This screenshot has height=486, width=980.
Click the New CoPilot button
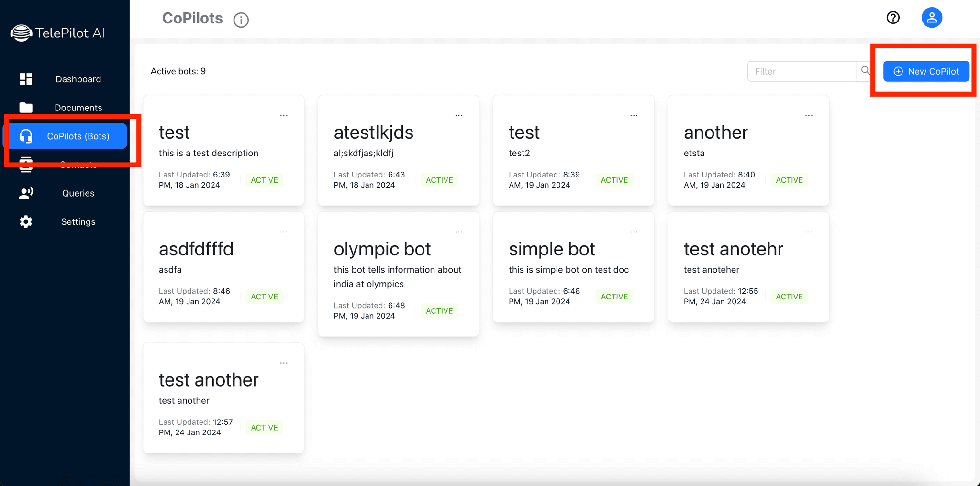click(x=926, y=71)
